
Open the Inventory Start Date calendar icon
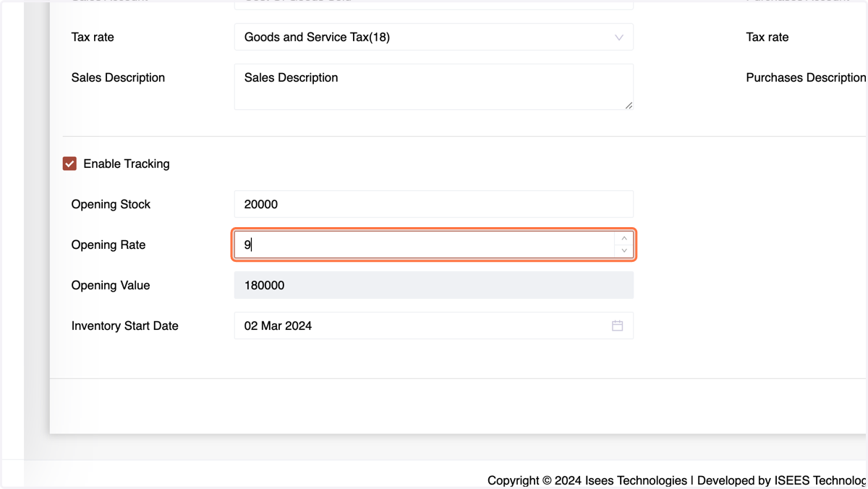click(617, 326)
